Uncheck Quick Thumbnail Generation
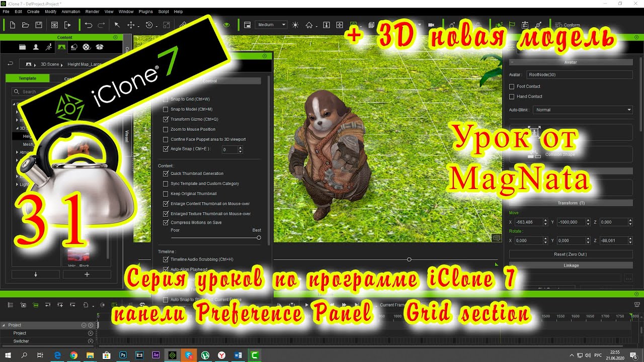Screen dimensions: 644x362 coord(166,173)
